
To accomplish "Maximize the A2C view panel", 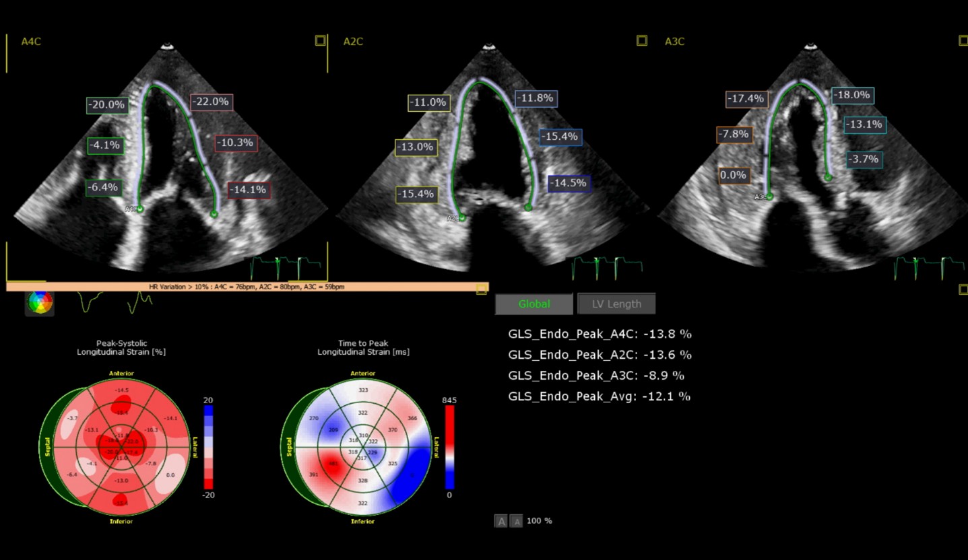I will (642, 40).
